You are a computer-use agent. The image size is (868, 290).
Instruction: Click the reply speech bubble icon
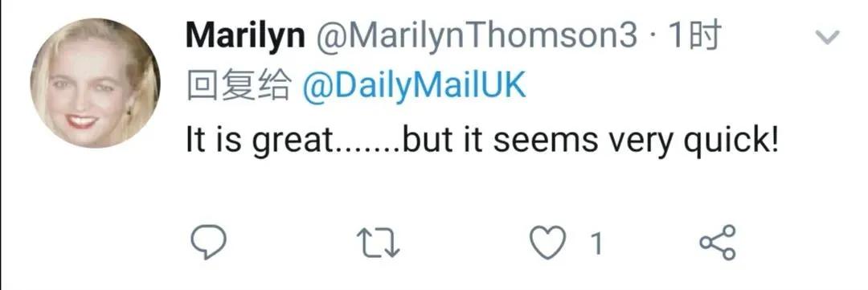coord(208,243)
